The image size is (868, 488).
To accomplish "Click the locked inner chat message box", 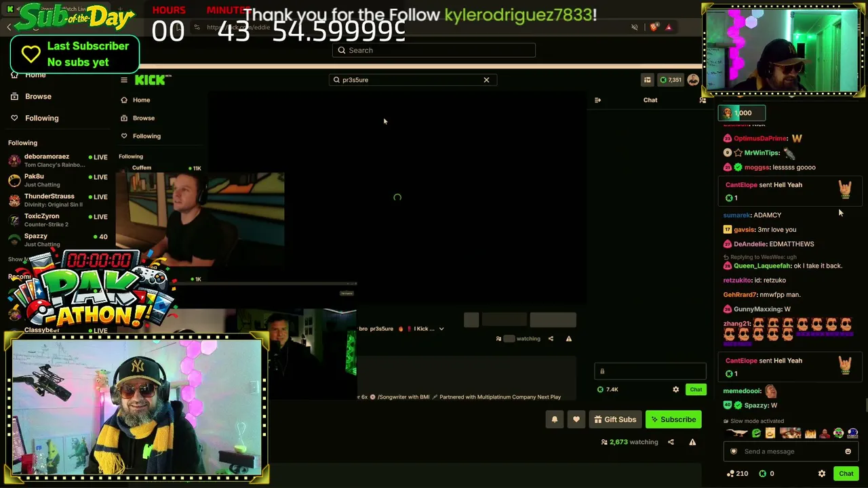I will 650,371.
